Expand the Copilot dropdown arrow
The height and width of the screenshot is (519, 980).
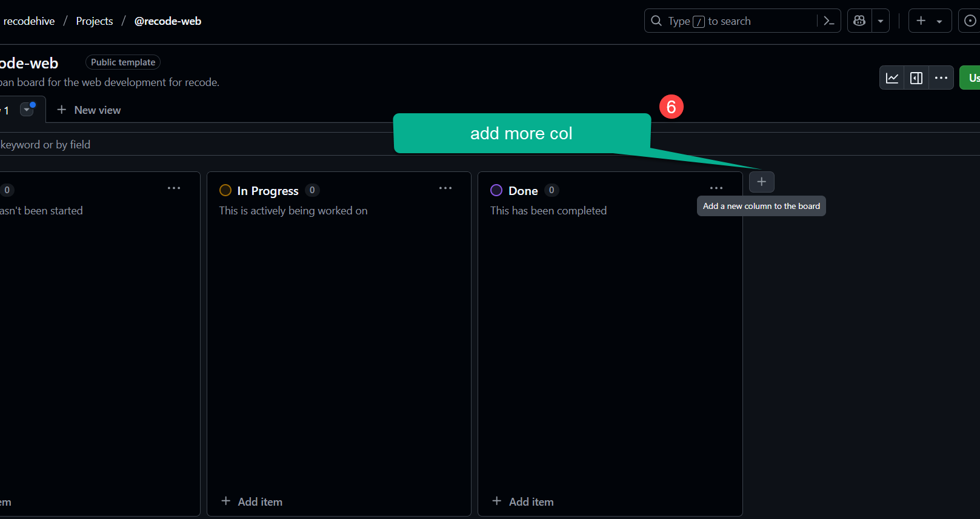pos(881,21)
